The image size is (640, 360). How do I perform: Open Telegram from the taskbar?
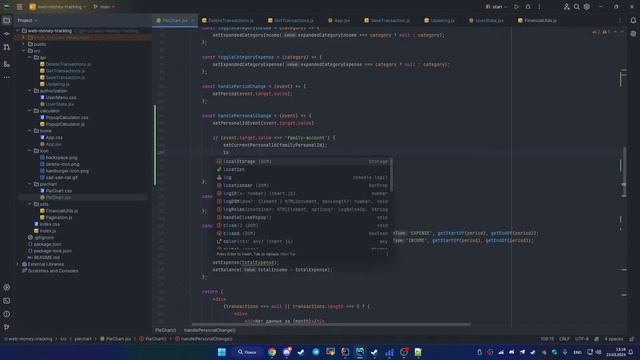tap(316, 352)
